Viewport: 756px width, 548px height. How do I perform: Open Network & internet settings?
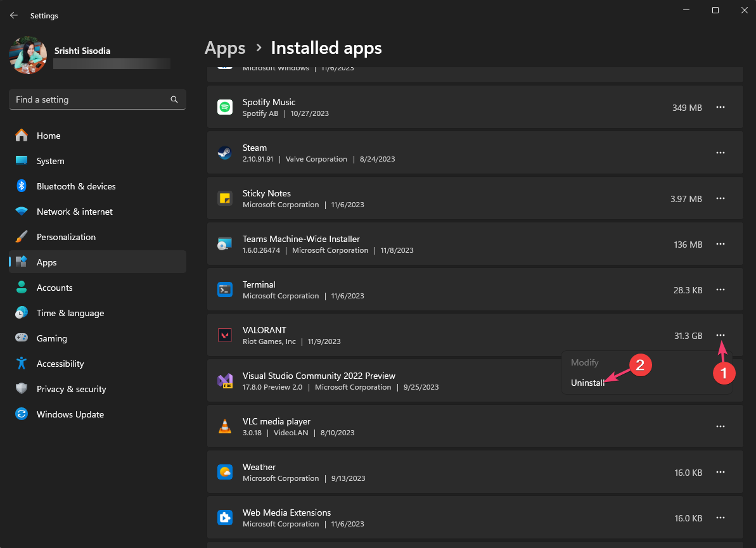(x=98, y=212)
